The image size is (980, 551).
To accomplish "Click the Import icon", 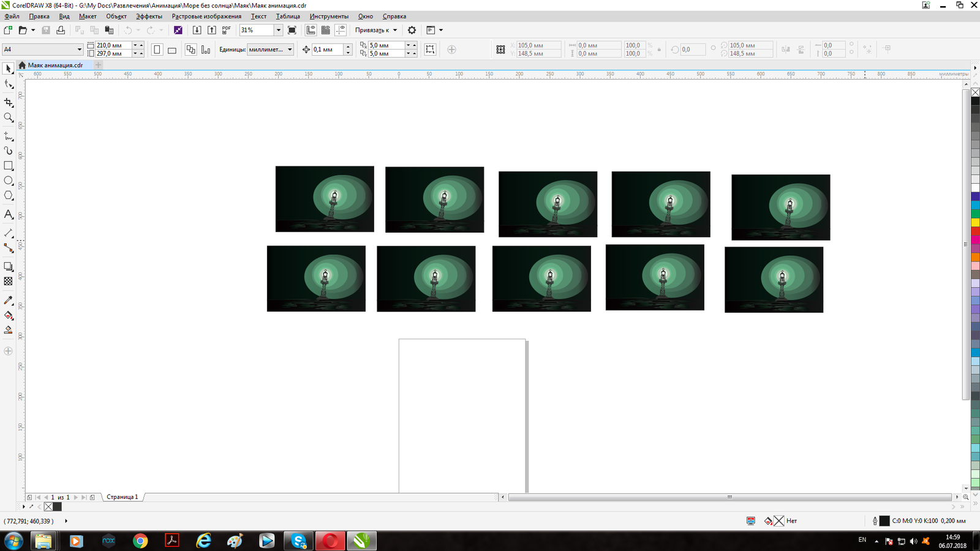I will tap(197, 30).
